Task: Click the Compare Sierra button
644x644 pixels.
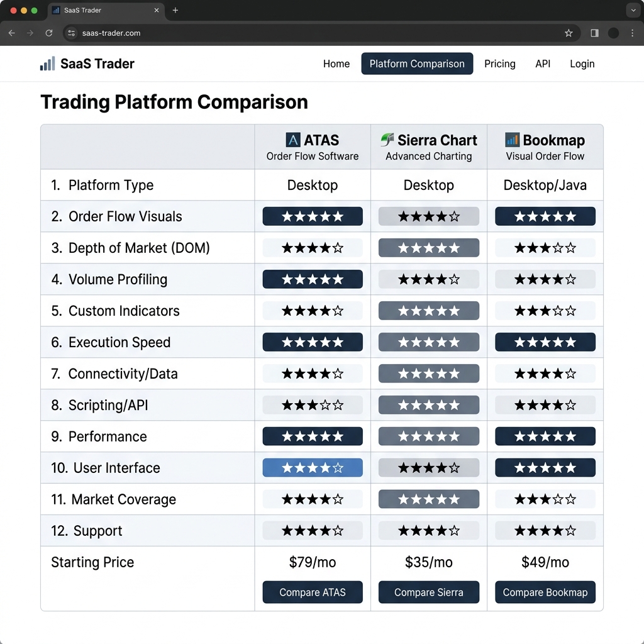Action: point(429,592)
